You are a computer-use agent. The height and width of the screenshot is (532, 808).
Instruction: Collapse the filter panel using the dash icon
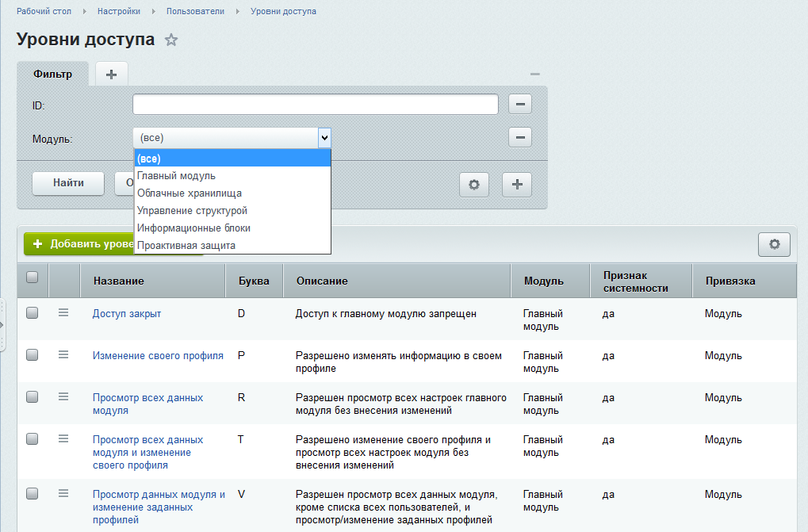coord(535,75)
